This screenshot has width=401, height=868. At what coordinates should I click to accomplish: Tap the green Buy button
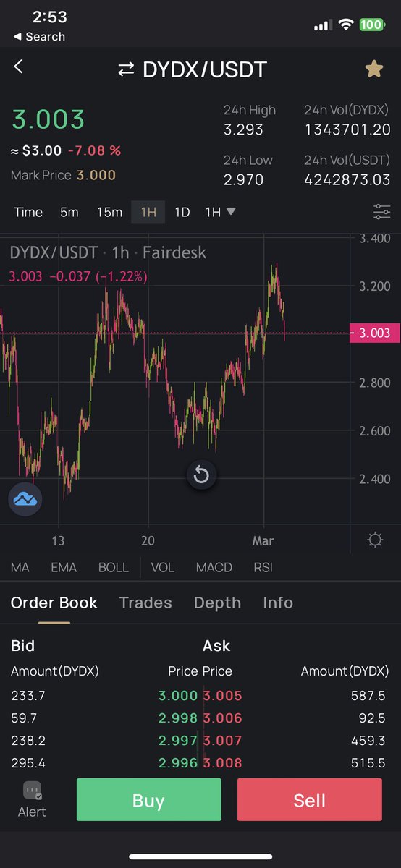[x=148, y=799]
